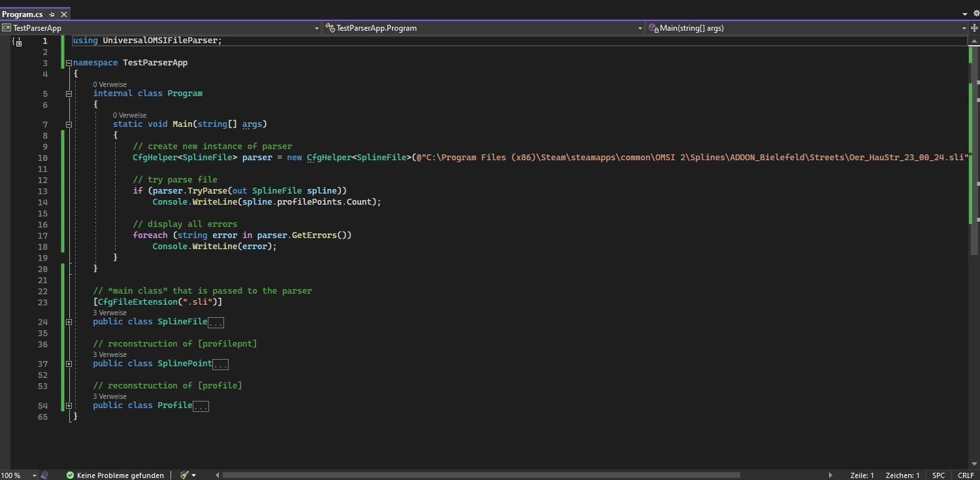980x480 pixels.
Task: Open the 3 Verweise lens above Profile
Action: click(x=110, y=396)
